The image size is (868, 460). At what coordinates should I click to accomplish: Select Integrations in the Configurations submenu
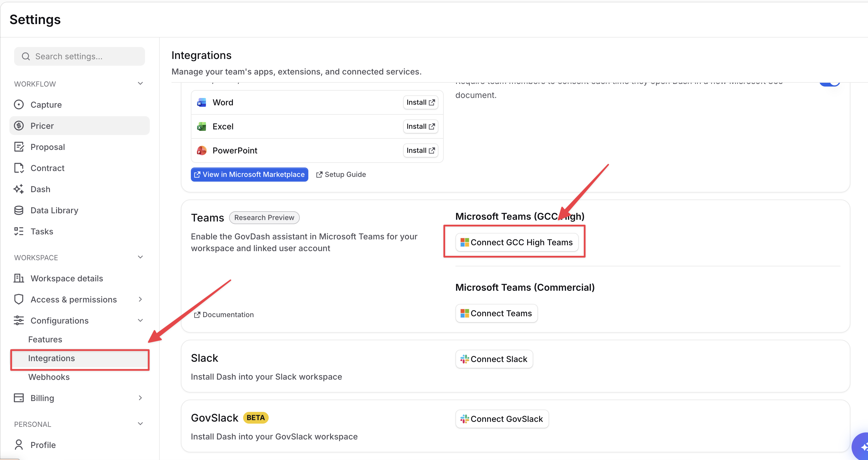point(80,358)
